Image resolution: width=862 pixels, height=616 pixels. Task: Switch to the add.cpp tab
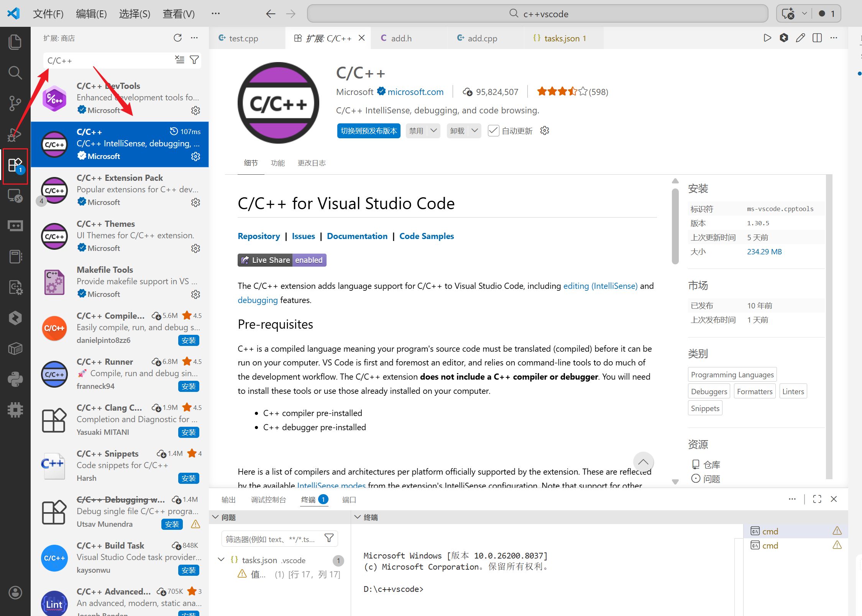pos(485,38)
